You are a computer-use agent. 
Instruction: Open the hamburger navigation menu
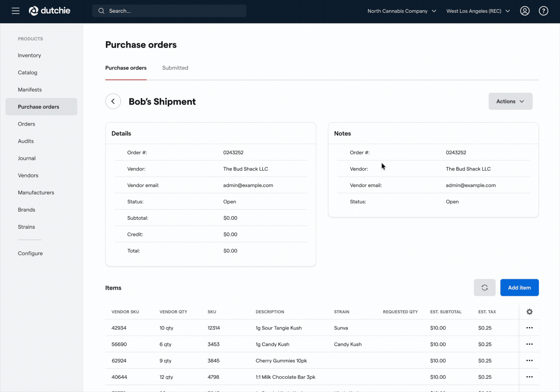click(x=16, y=11)
